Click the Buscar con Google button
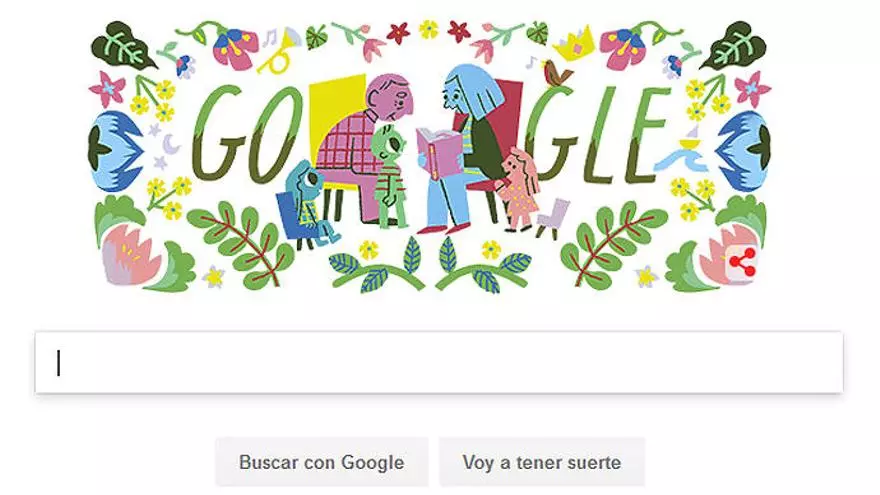The width and height of the screenshot is (880, 495). coord(322,462)
